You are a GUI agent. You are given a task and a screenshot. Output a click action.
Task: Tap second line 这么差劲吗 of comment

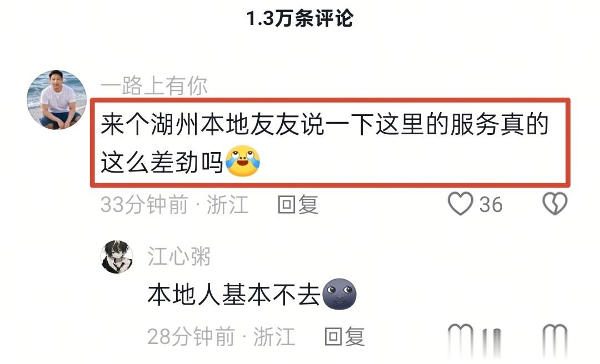(x=162, y=162)
